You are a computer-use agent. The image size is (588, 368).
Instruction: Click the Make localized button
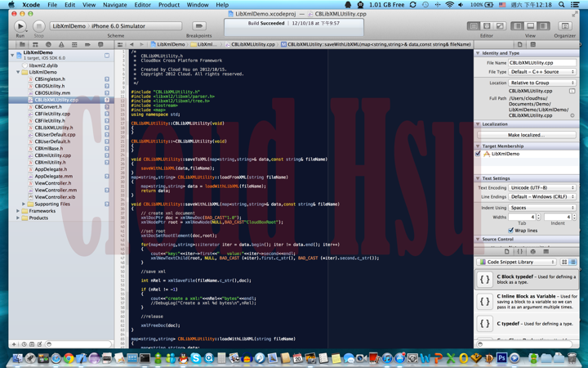[527, 135]
